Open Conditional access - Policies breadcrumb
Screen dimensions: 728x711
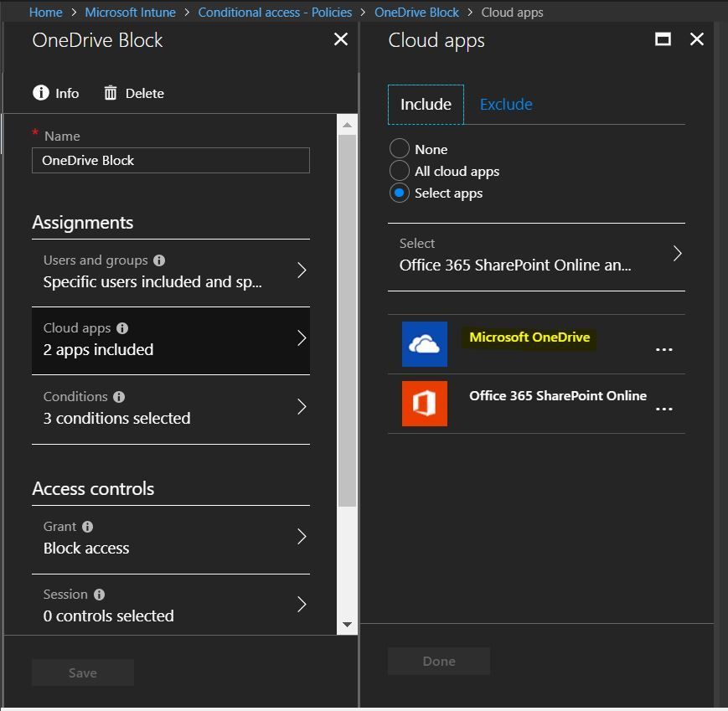(275, 12)
